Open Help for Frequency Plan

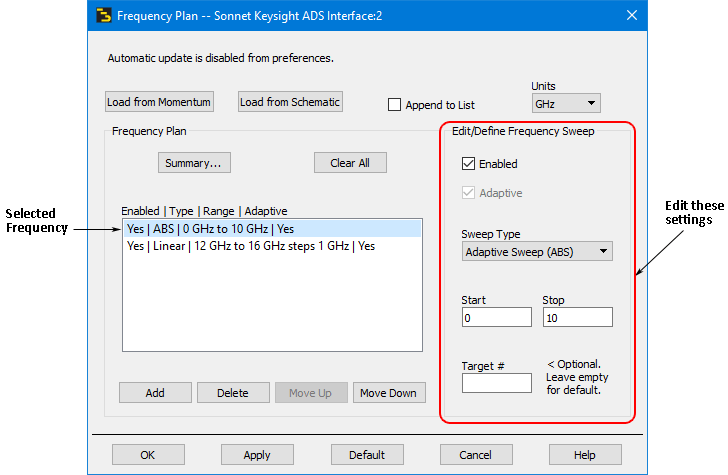[585, 455]
